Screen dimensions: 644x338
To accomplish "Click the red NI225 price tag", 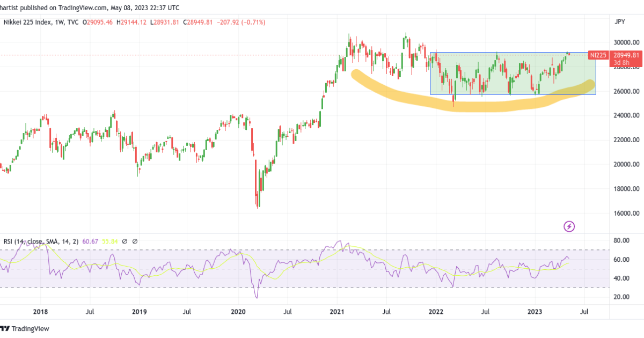I will click(599, 55).
